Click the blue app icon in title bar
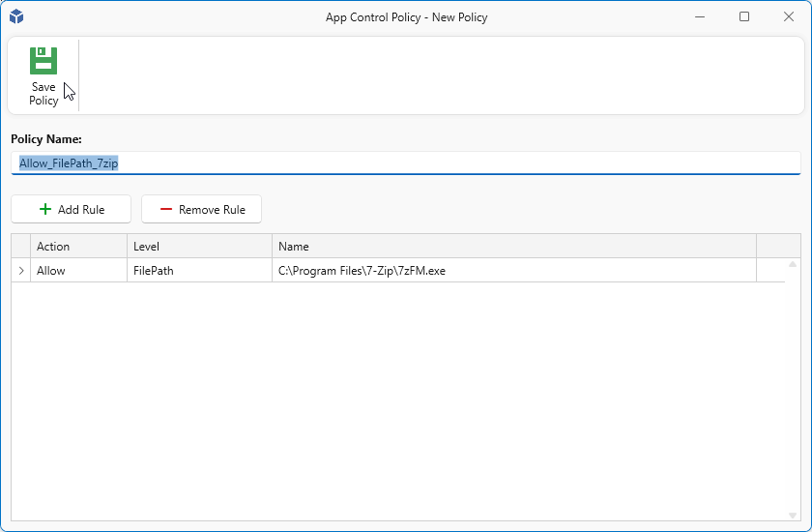The width and height of the screenshot is (812, 532). (x=16, y=16)
